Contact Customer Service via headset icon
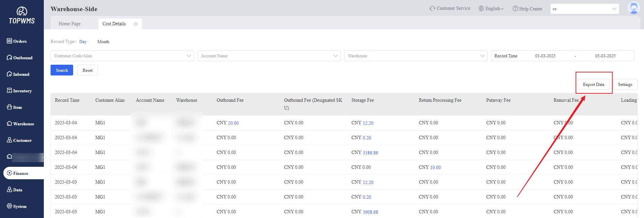Image resolution: width=644 pixels, height=218 pixels. pyautogui.click(x=432, y=8)
